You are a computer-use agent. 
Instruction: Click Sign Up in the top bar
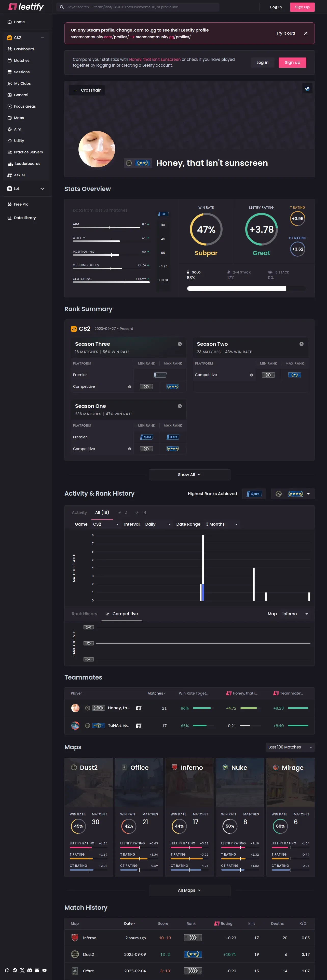pyautogui.click(x=302, y=7)
